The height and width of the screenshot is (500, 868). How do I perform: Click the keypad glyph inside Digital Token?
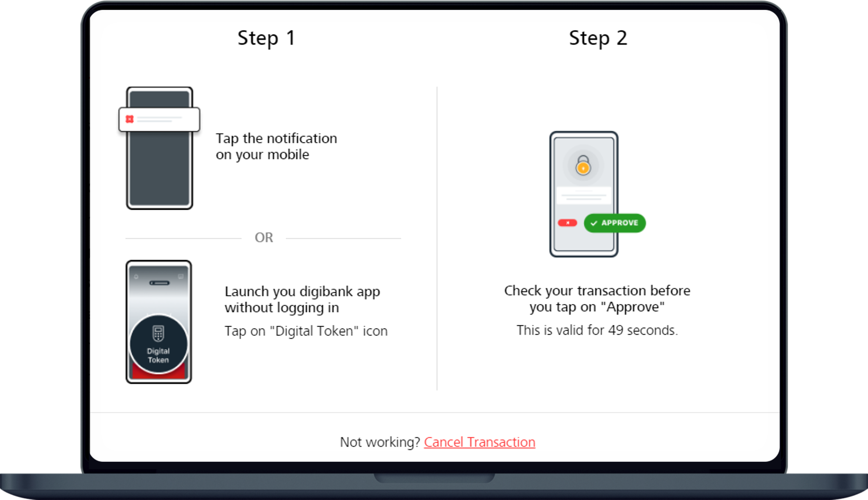pos(158,333)
